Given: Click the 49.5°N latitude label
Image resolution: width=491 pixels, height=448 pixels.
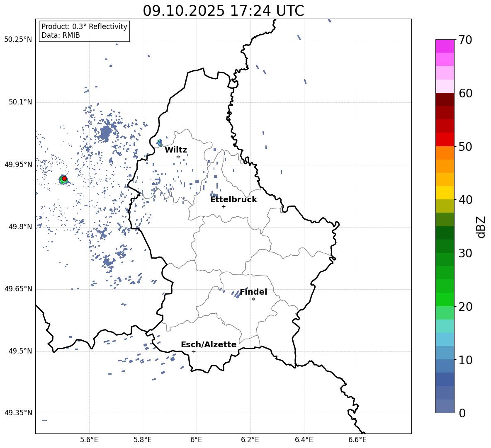Looking at the screenshot, I should coord(20,351).
